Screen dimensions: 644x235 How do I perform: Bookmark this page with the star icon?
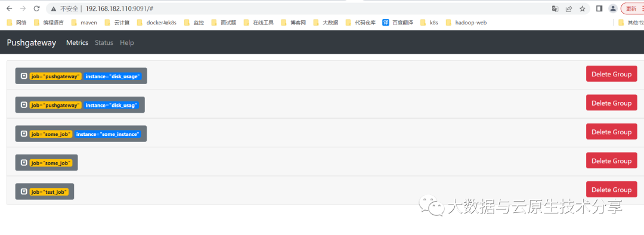(582, 8)
